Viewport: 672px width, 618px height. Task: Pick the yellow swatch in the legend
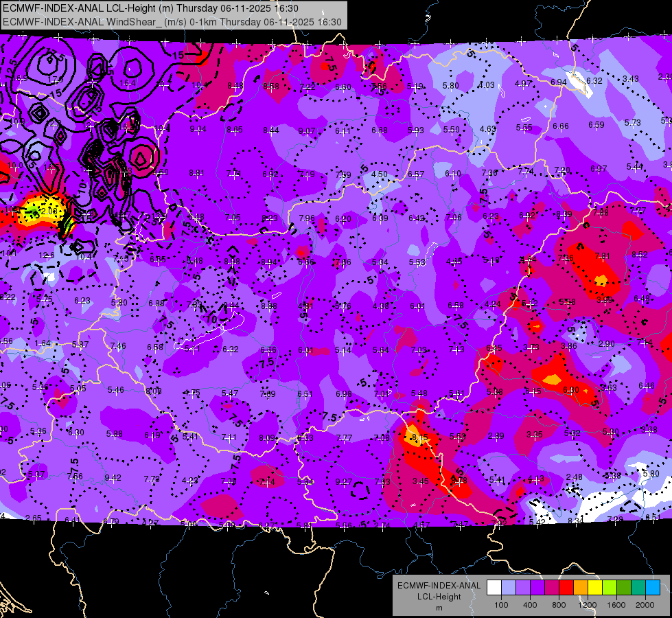(x=595, y=588)
